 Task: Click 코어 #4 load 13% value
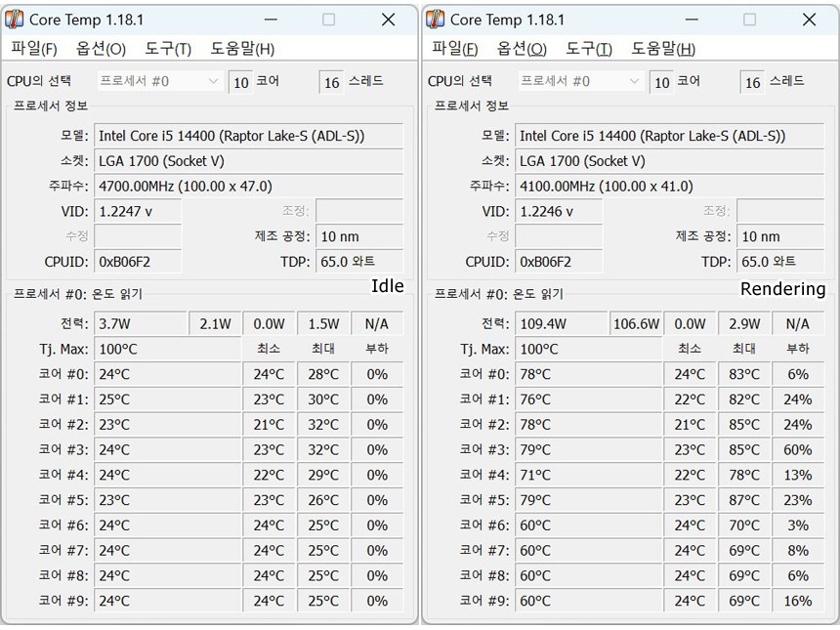click(798, 475)
